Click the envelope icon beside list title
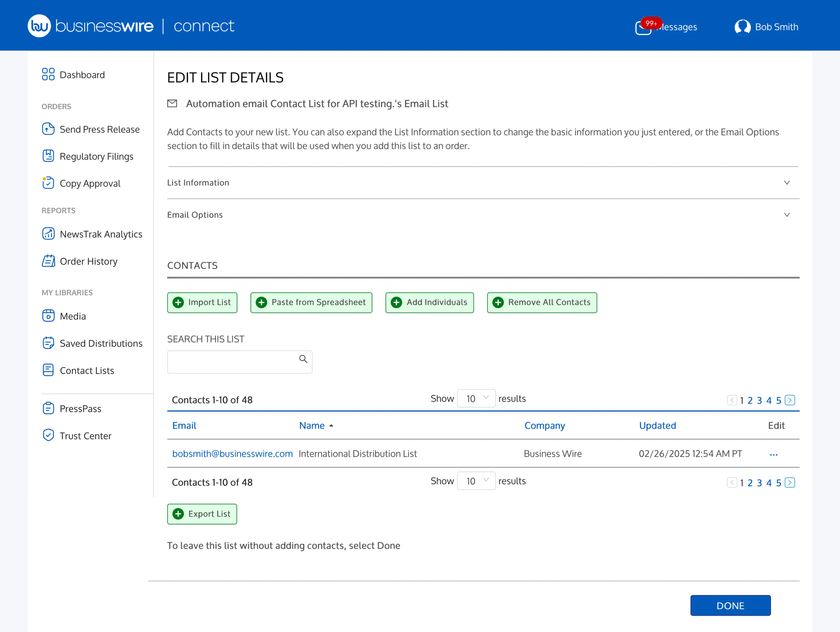 172,104
